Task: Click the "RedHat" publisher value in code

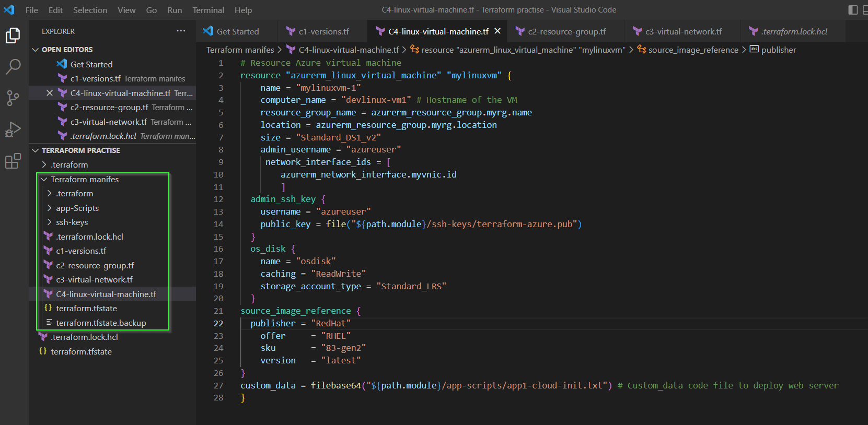Action: [x=331, y=323]
